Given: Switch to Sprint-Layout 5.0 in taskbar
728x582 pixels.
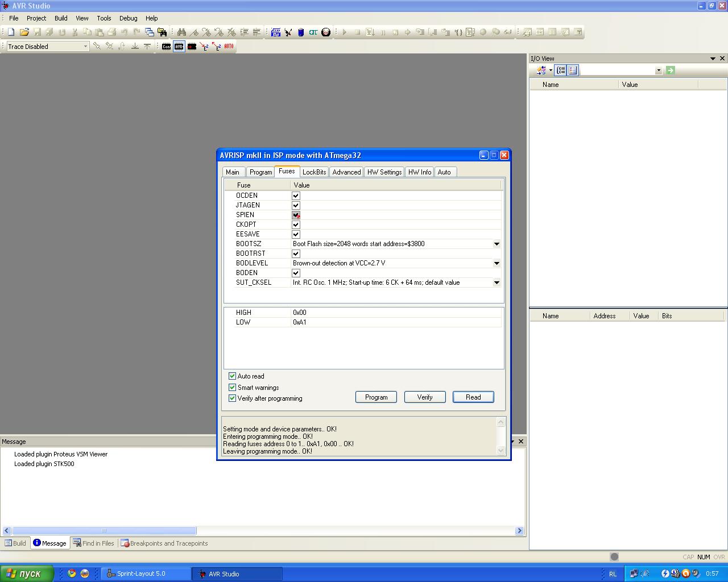Looking at the screenshot, I should point(146,574).
